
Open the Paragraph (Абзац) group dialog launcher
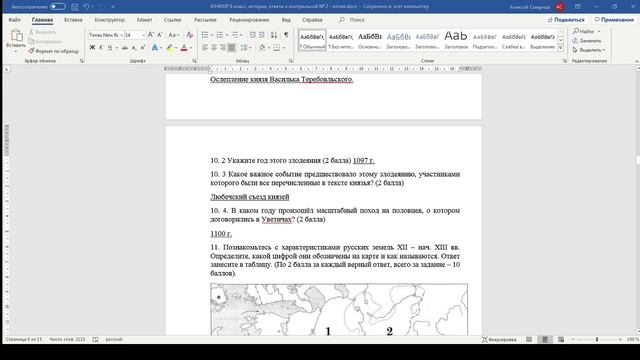click(x=291, y=61)
